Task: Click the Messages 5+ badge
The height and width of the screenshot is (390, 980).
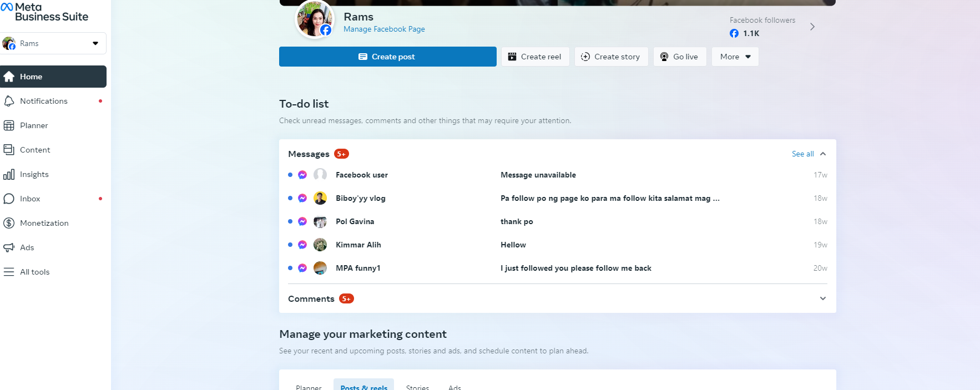Action: (x=341, y=154)
